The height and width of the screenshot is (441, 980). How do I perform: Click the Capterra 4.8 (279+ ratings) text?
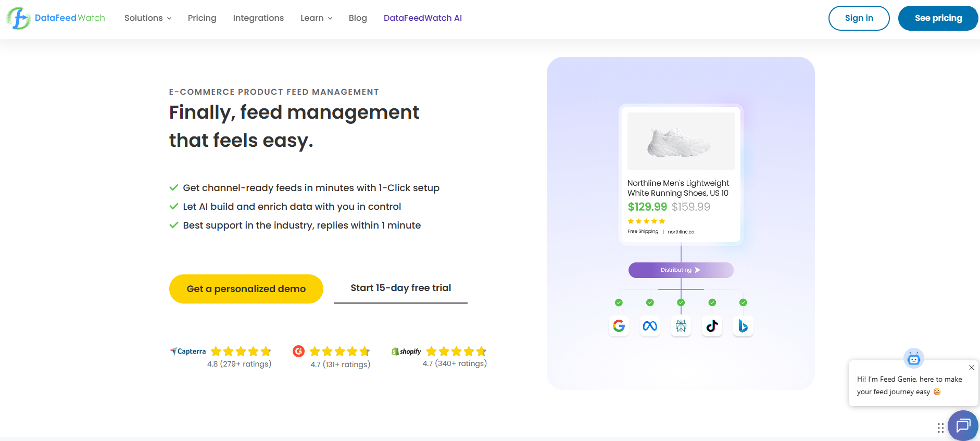(239, 364)
